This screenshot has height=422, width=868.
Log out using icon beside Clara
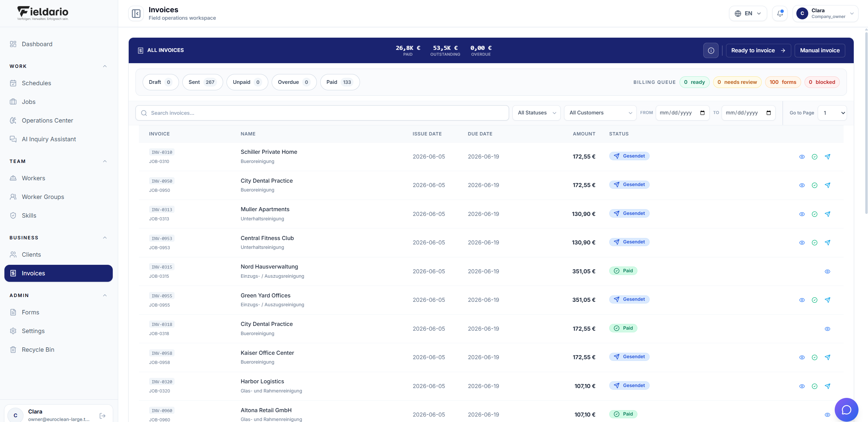(103, 416)
